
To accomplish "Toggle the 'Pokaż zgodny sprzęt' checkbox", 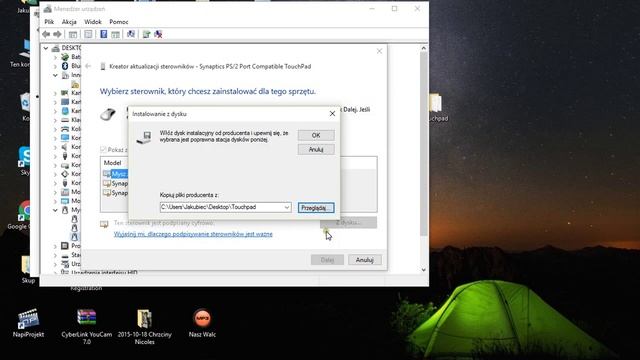I will click(x=103, y=149).
